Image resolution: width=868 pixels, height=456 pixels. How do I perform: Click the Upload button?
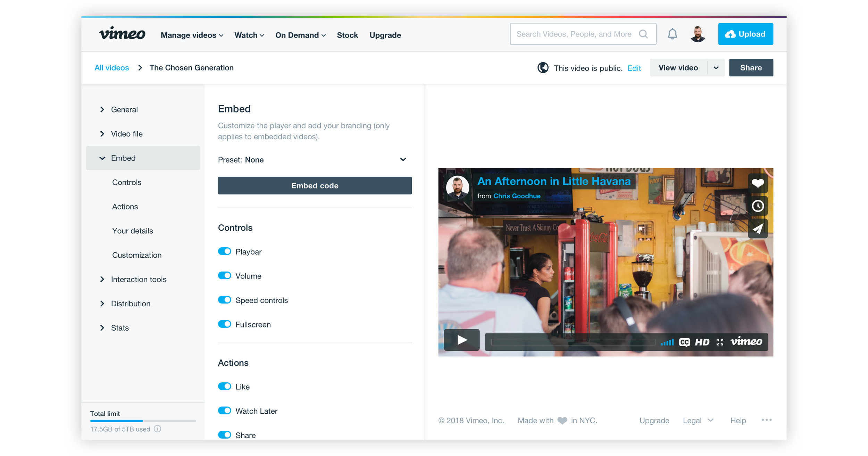coord(745,34)
